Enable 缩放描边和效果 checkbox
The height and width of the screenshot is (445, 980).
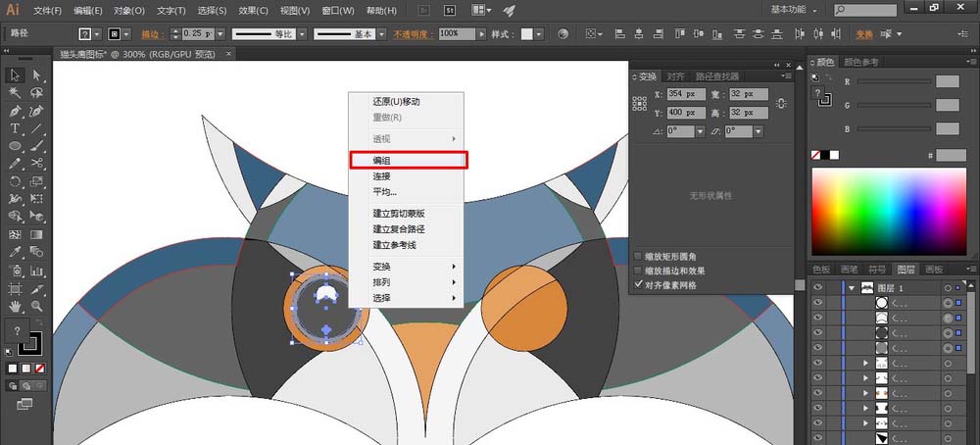(638, 271)
